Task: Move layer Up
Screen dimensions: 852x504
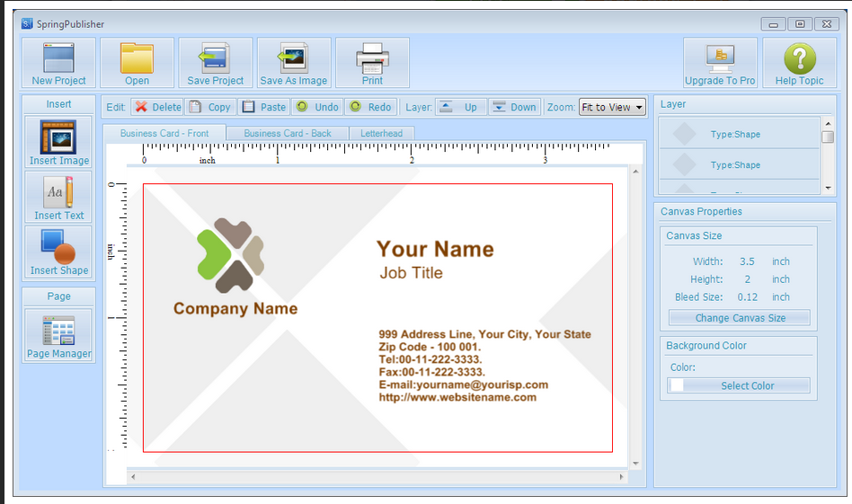Action: tap(460, 107)
